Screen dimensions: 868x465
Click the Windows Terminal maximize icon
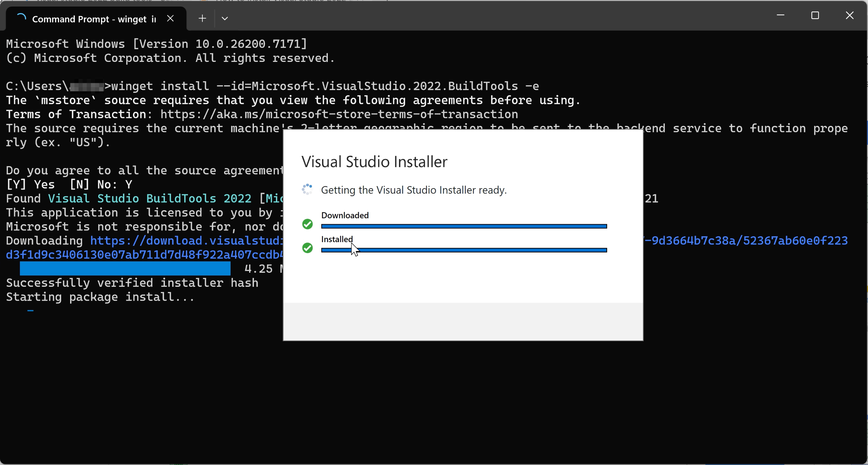(815, 15)
